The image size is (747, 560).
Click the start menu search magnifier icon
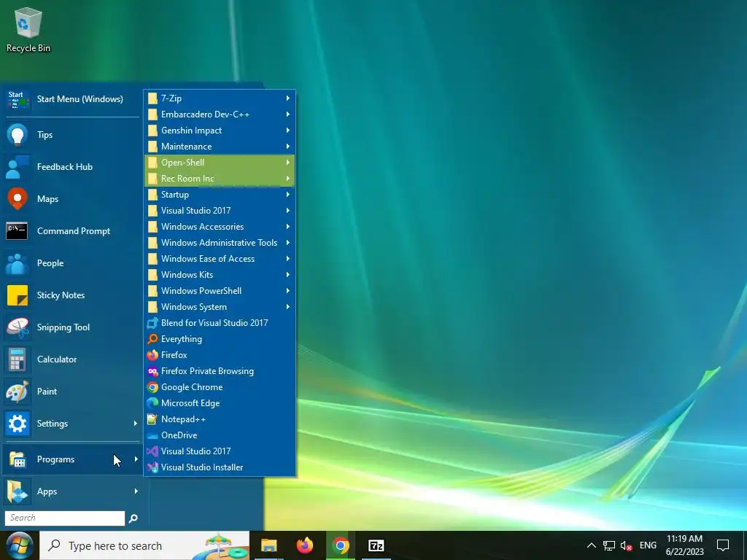pyautogui.click(x=133, y=518)
